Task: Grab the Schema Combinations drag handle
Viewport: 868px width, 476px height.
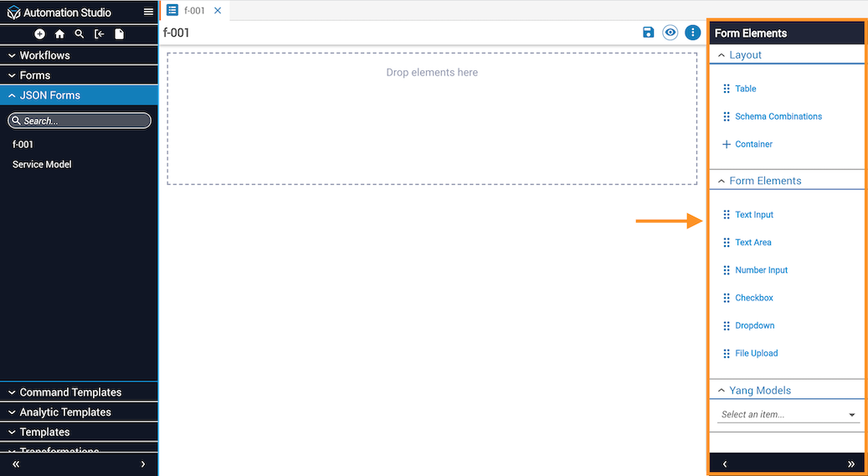Action: [x=727, y=116]
